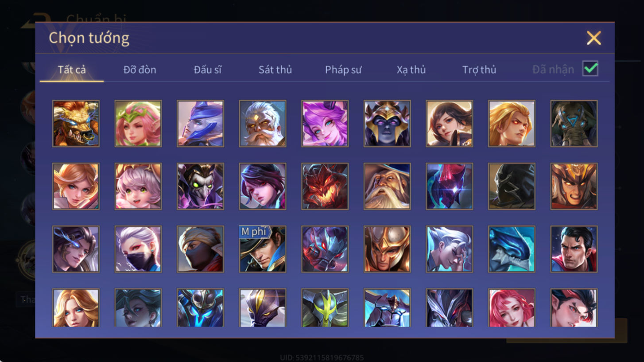Choose the golden lion beast hero
Screen dimensions: 644x362
point(76,124)
